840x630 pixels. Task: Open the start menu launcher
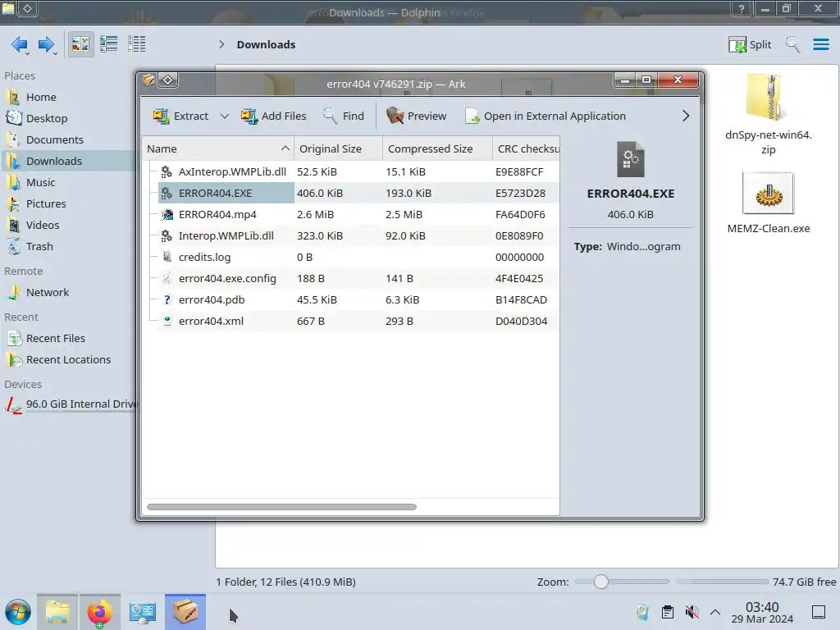(x=18, y=612)
